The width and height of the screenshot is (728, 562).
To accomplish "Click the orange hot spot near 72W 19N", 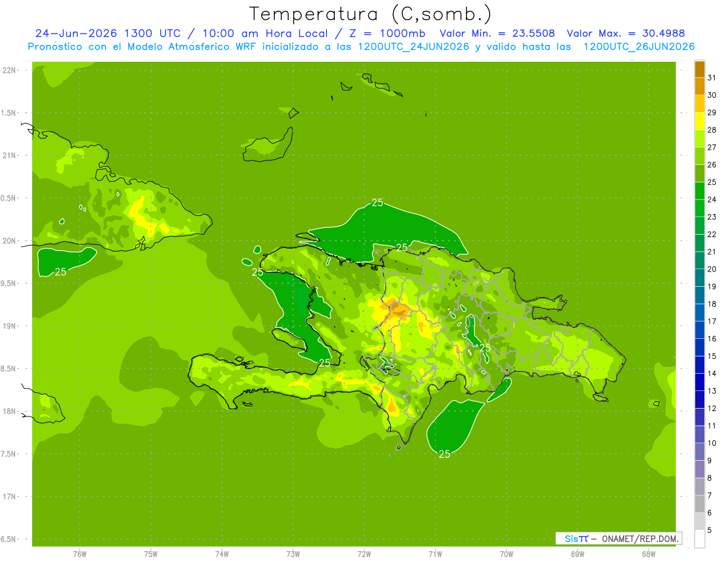I will (397, 309).
